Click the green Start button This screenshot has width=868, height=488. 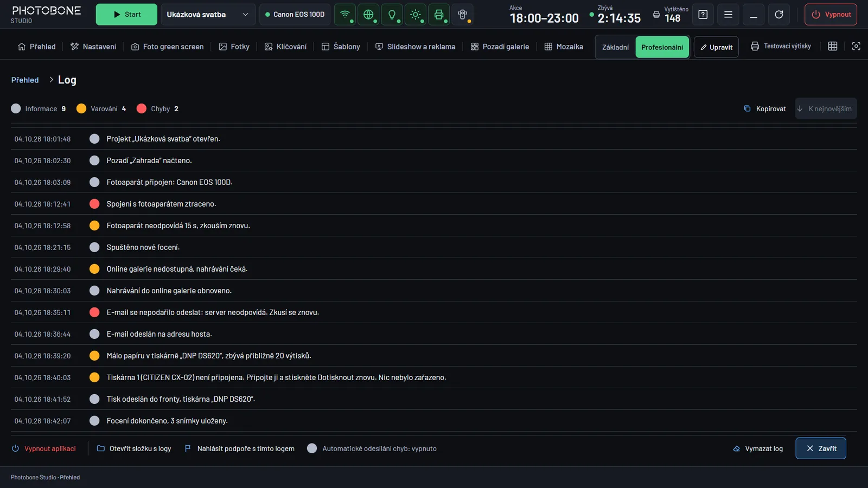[x=126, y=15]
